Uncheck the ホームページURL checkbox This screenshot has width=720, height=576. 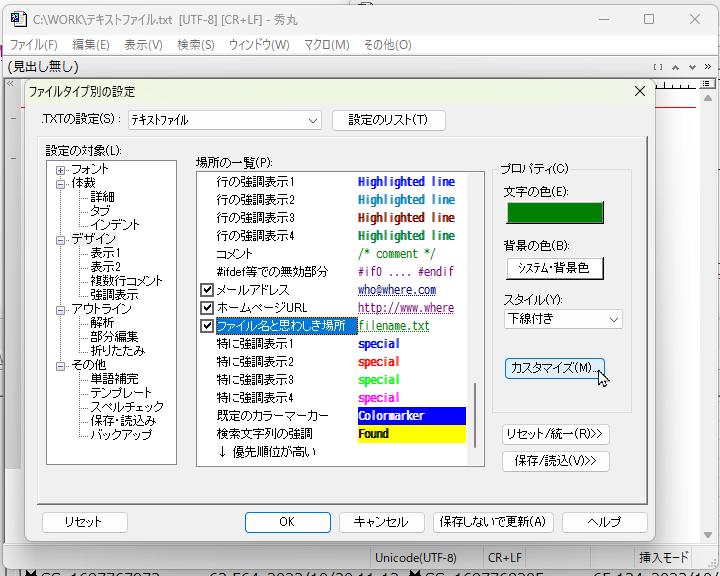[x=207, y=308]
